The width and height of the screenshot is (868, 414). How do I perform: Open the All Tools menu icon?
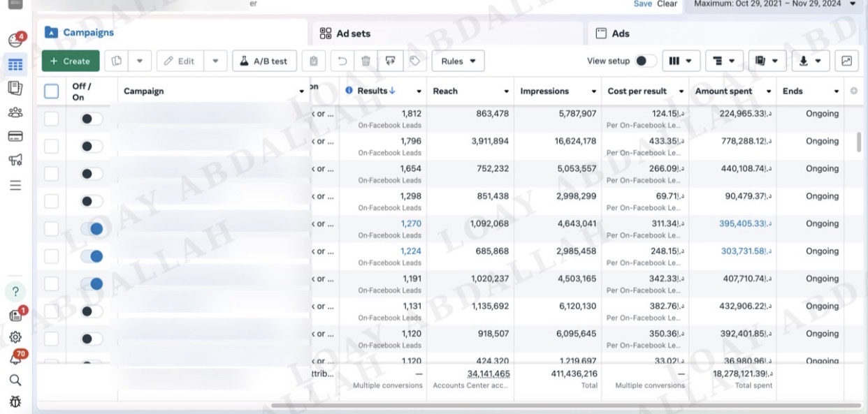(15, 184)
